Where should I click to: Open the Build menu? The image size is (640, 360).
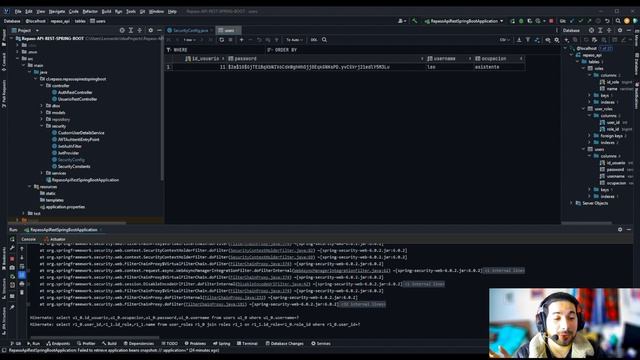tap(106, 11)
